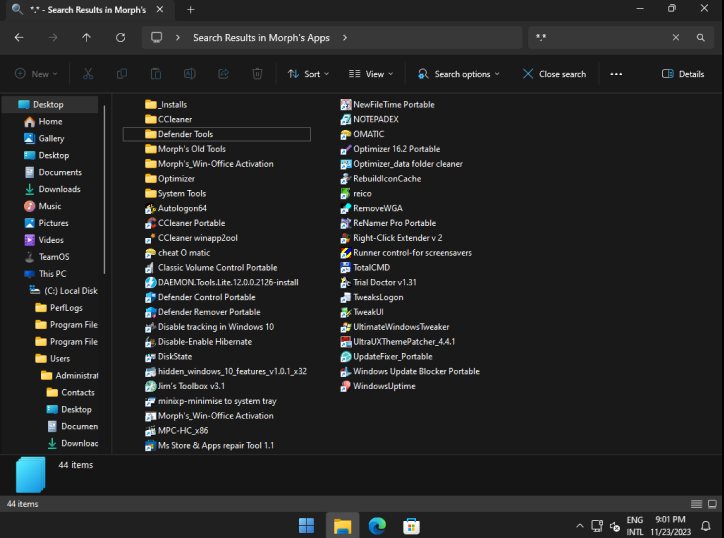Open the CCleaner Portable shortcut
Viewport: 724px width, 538px height.
pos(185,223)
